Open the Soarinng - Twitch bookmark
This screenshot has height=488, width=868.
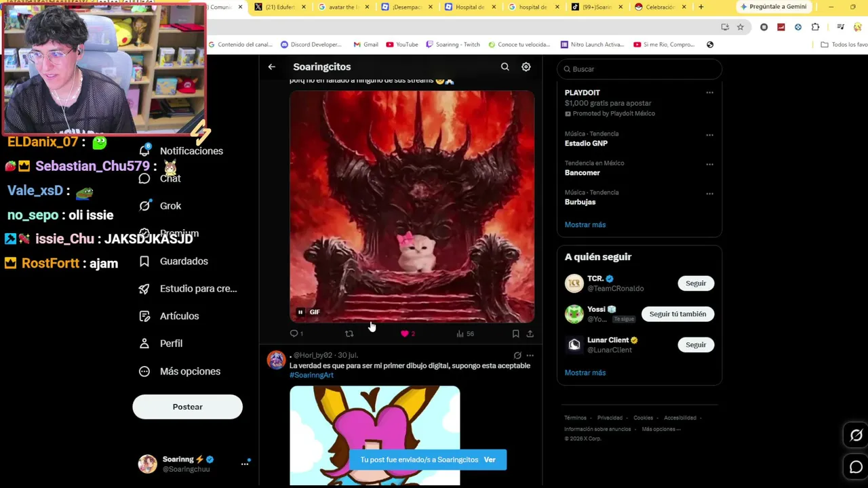tap(453, 45)
